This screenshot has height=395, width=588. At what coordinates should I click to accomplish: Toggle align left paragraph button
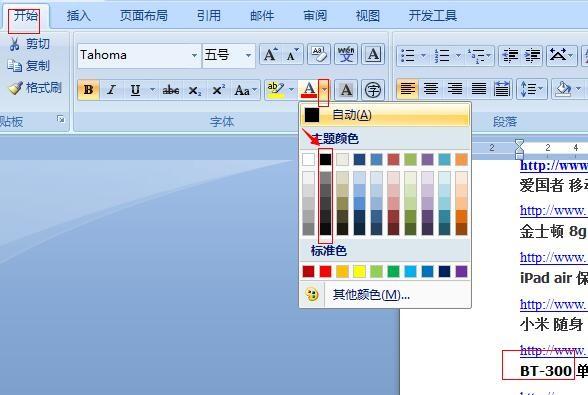tap(408, 89)
